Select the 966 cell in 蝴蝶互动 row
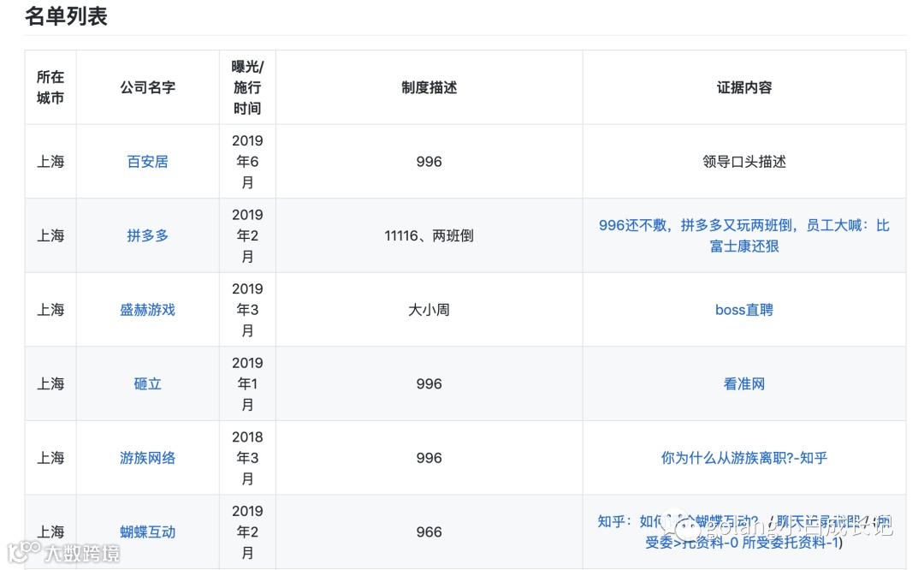The height and width of the screenshot is (570, 924). [x=429, y=532]
